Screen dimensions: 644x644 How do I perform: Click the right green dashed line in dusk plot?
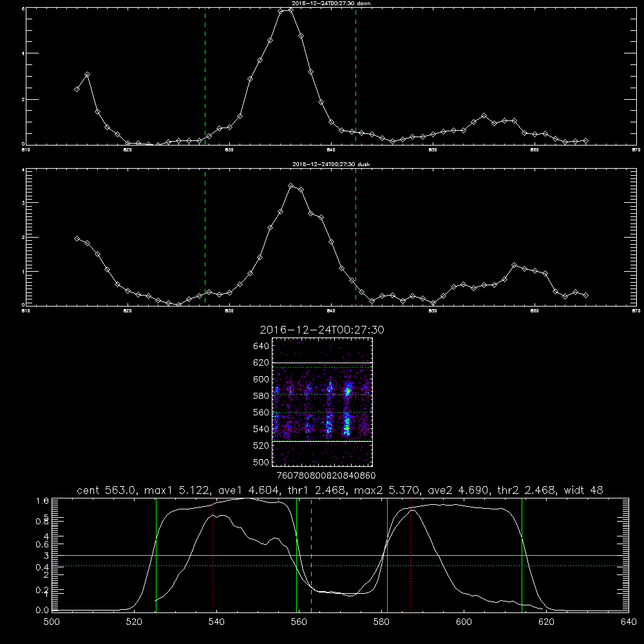[355, 237]
